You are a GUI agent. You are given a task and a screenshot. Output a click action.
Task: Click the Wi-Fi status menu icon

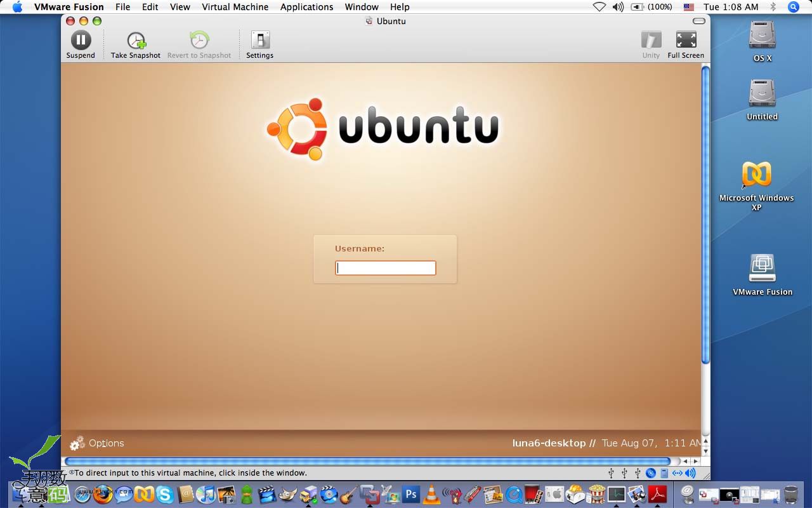click(x=599, y=7)
